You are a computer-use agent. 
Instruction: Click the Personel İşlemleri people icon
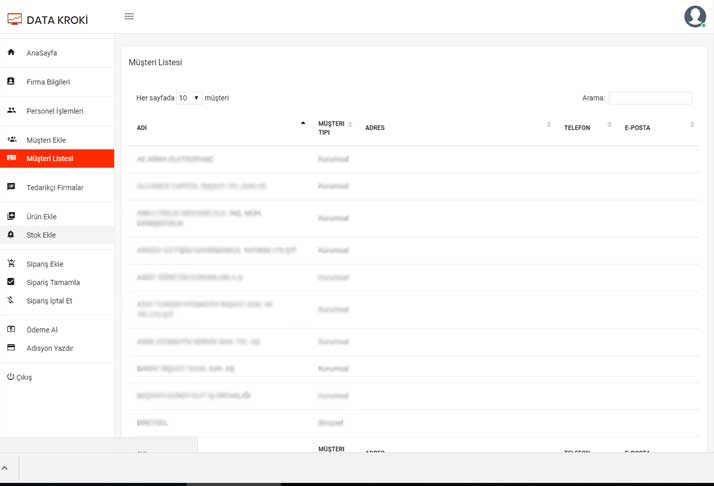[11, 110]
